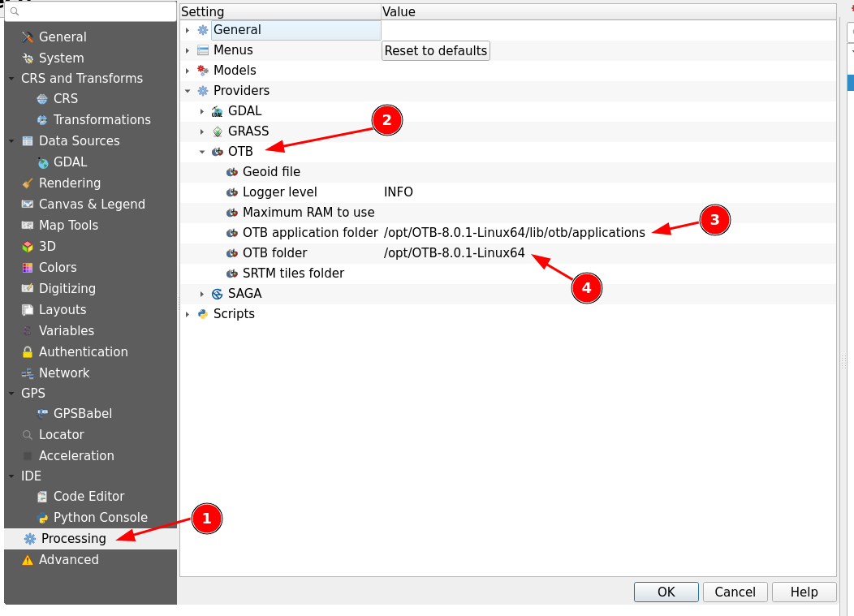Click the GDAL provider icon in tree
The height and width of the screenshot is (616, 854).
pyautogui.click(x=218, y=112)
